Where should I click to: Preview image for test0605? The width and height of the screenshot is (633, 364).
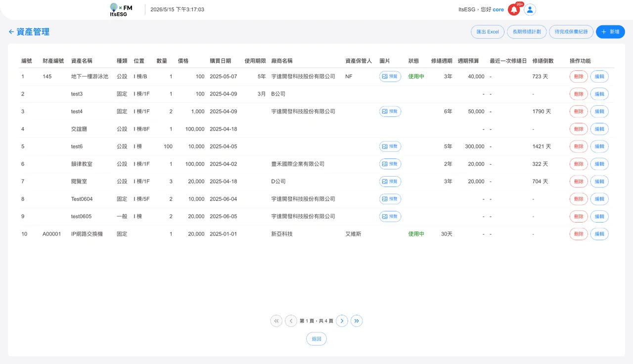[390, 217]
